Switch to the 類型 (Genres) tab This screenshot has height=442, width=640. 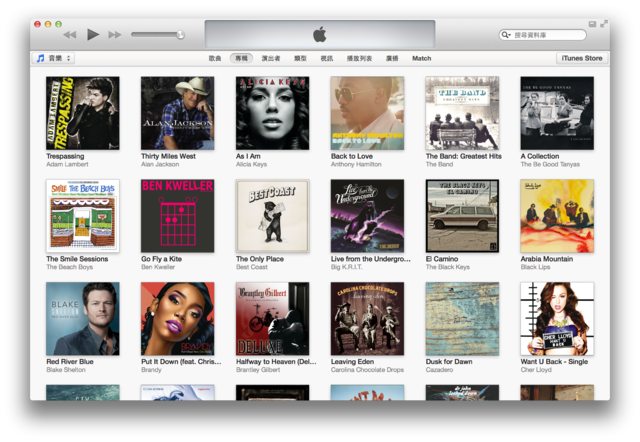(300, 58)
